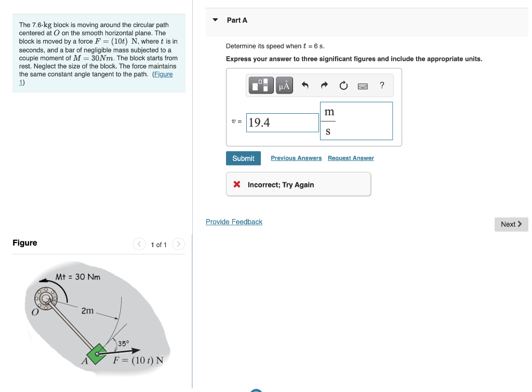Reset the answer using the circular arrow icon

pyautogui.click(x=343, y=85)
